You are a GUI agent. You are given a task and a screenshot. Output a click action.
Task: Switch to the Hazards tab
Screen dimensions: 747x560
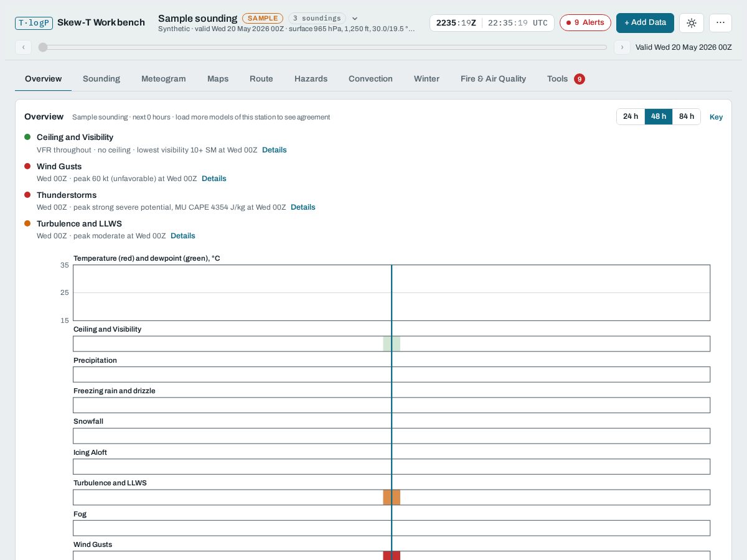click(311, 79)
